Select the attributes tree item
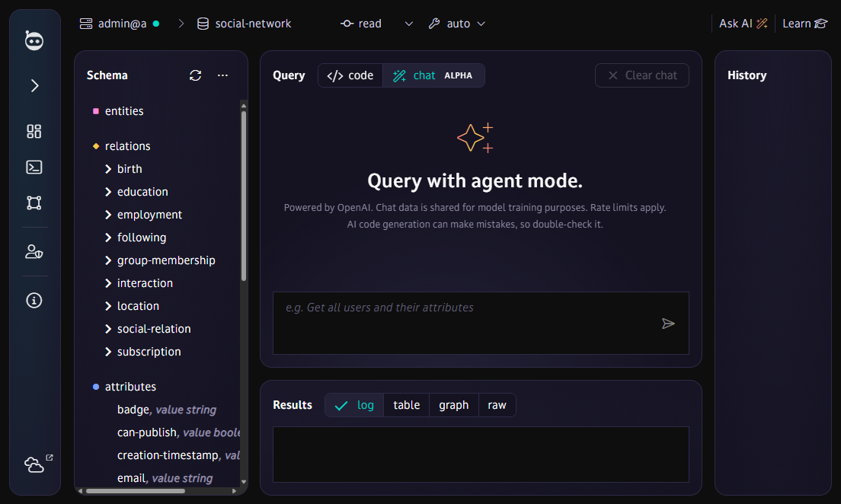841x504 pixels. (x=130, y=387)
